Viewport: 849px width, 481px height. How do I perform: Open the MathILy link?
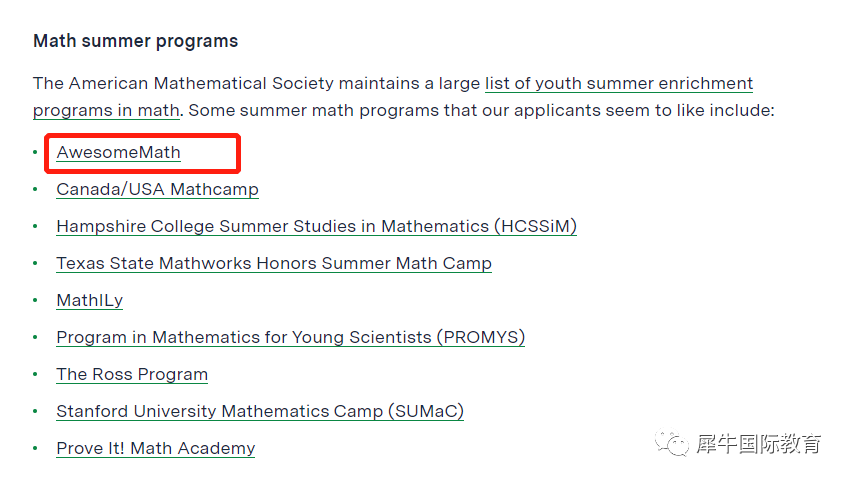click(90, 301)
